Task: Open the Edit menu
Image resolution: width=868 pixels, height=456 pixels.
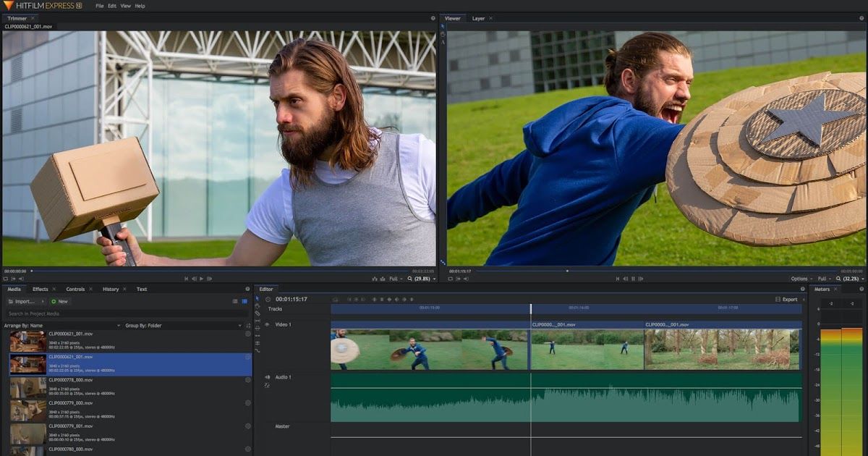Action: [111, 6]
